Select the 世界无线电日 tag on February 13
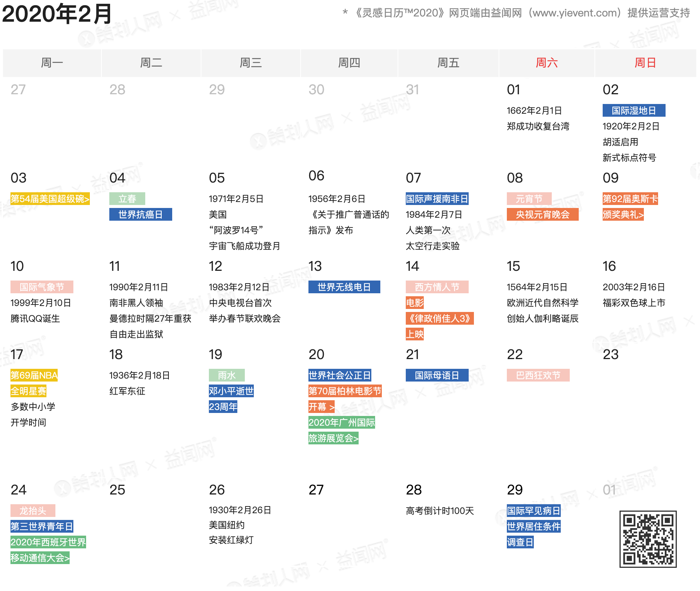The width and height of the screenshot is (700, 591). pyautogui.click(x=344, y=287)
